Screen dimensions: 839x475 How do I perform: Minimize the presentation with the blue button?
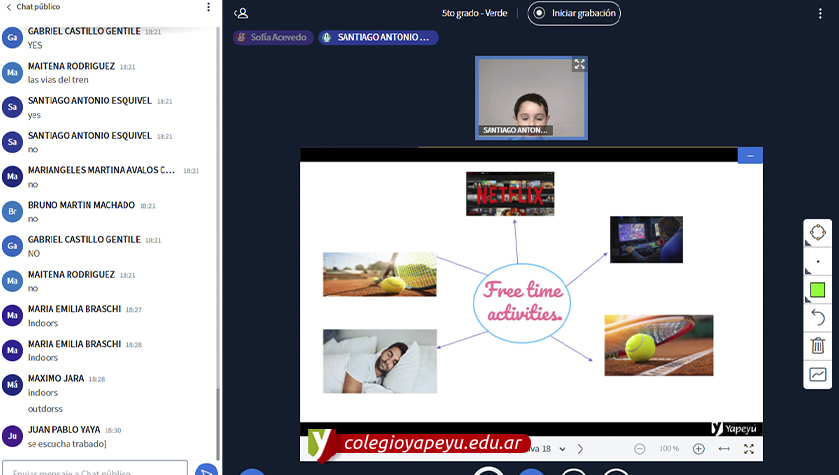tap(750, 155)
